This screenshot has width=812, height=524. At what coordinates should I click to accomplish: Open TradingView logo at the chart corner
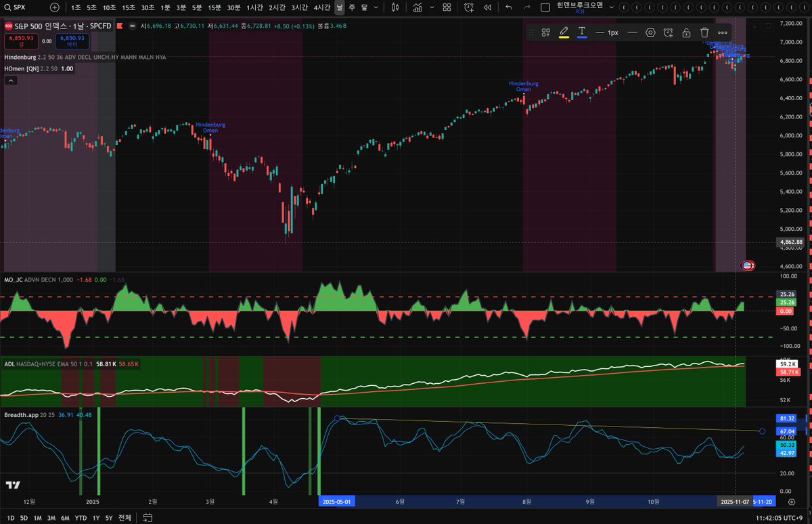[x=13, y=485]
